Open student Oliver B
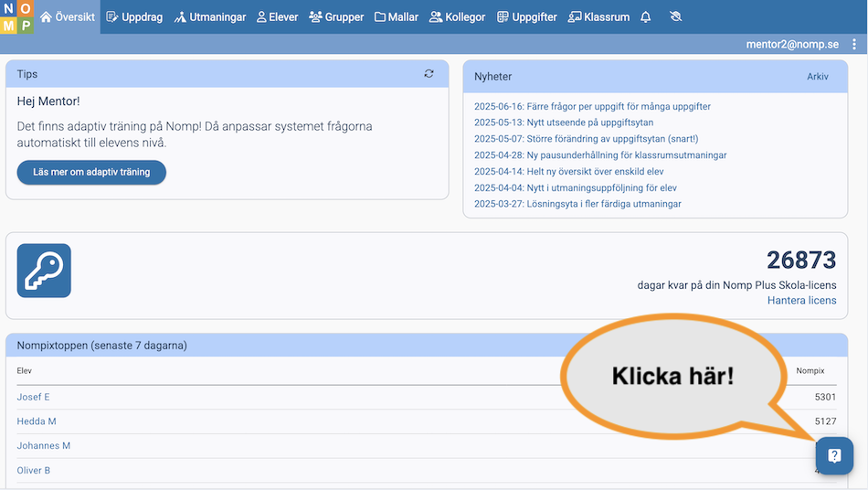Image resolution: width=868 pixels, height=490 pixels. coord(33,470)
